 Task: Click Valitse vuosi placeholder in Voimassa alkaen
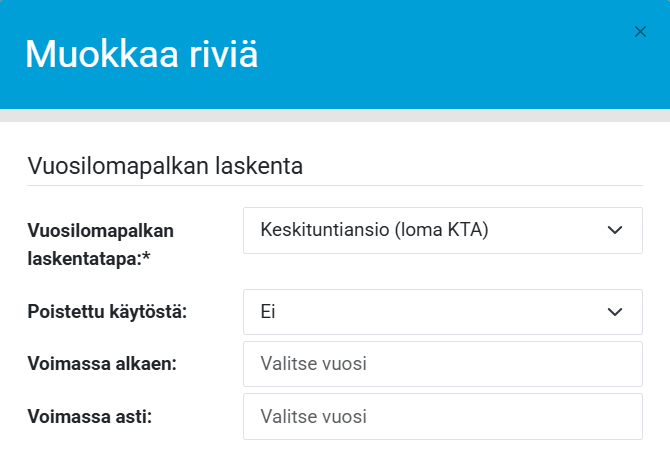[313, 364]
